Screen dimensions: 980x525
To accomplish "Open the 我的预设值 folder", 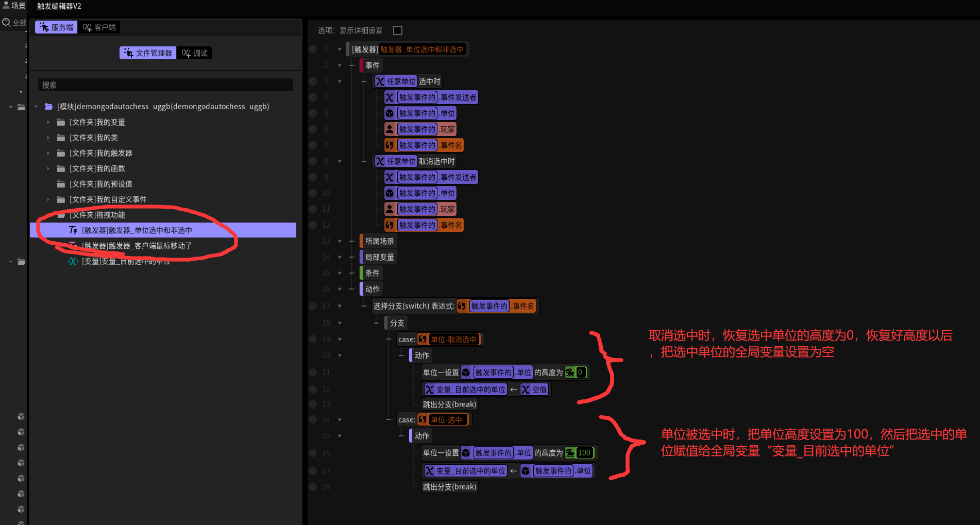I will tap(101, 184).
